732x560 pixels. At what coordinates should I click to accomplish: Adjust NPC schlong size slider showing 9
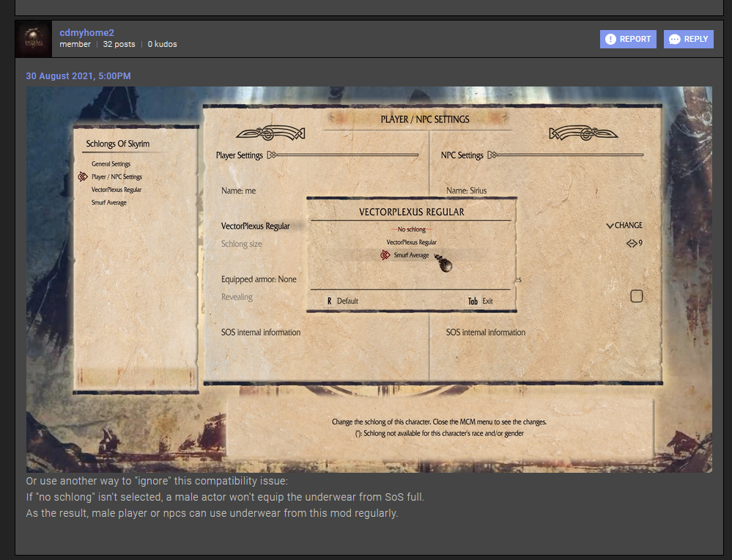(635, 243)
